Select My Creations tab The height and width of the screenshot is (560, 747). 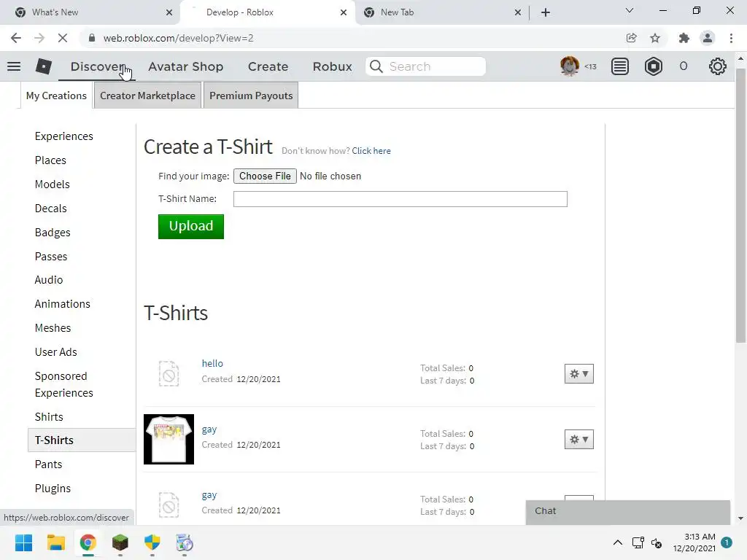tap(56, 96)
